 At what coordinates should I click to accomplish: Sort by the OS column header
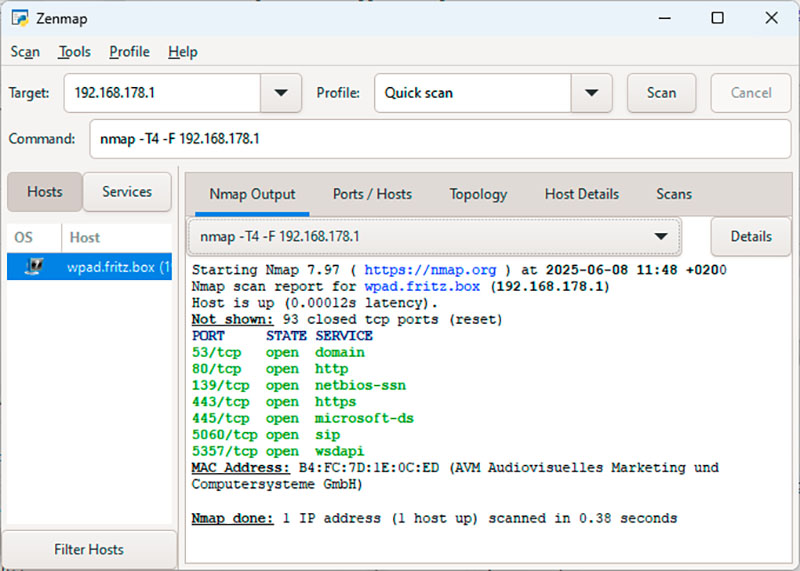(34, 238)
